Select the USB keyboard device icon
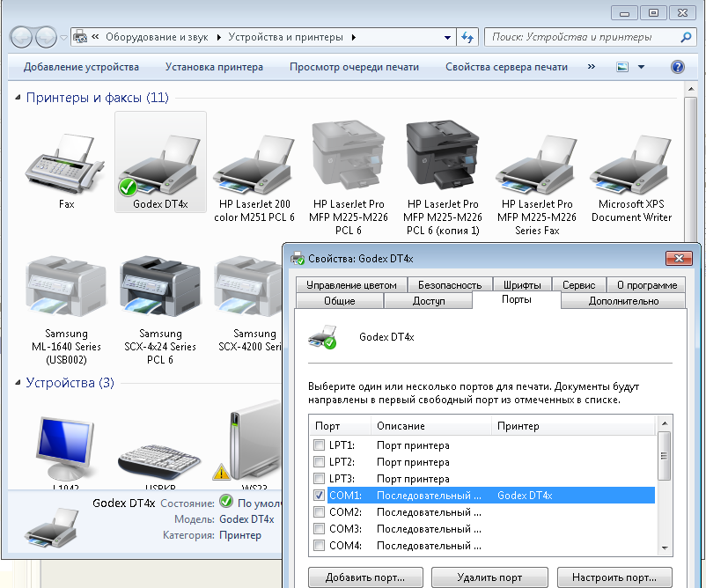This screenshot has height=588, width=706. coord(159,461)
